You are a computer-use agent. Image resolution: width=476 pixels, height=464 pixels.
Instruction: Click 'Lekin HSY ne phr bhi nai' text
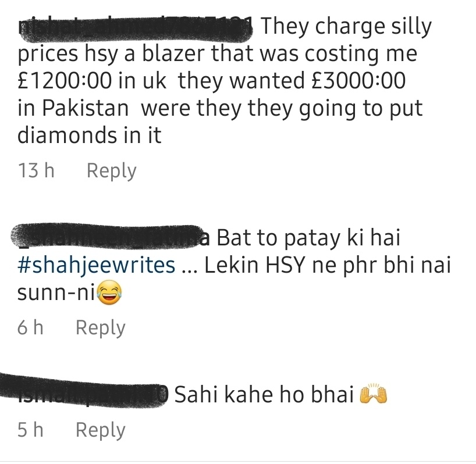tap(328, 265)
